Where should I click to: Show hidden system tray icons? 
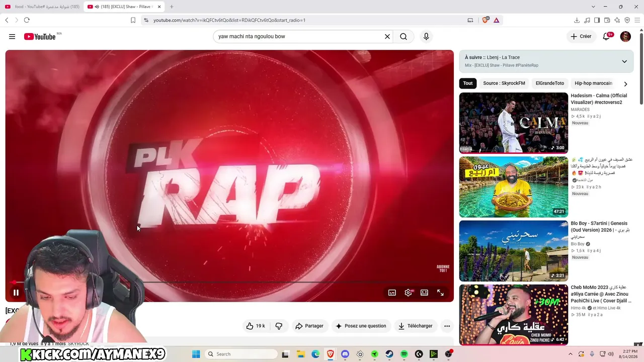click(571, 354)
